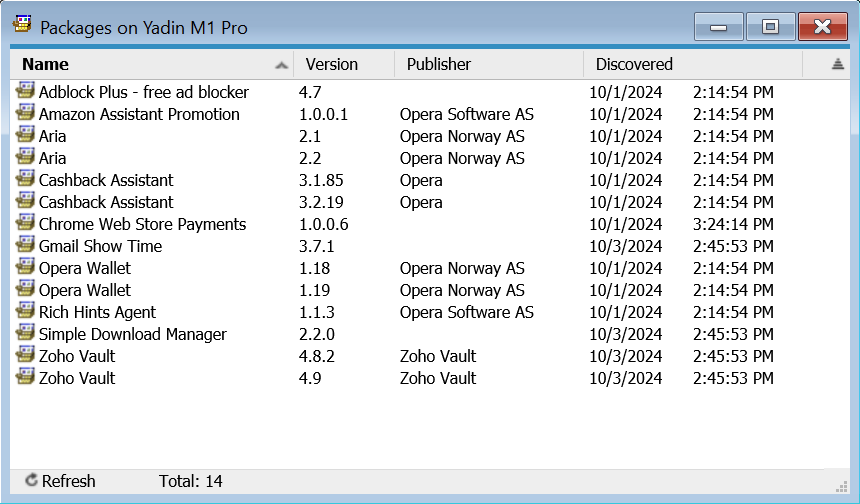Click the Aria name in the 2.2 row
This screenshot has height=504, width=860.
[52, 158]
